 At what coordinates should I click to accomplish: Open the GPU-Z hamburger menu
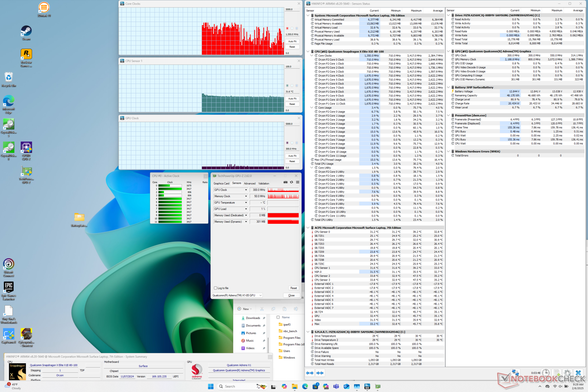[x=298, y=182]
